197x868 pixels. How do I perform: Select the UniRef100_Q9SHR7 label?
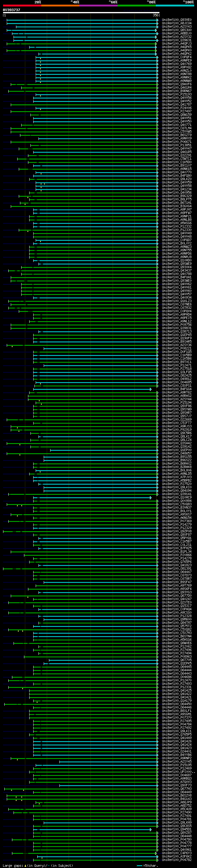pos(177,413)
